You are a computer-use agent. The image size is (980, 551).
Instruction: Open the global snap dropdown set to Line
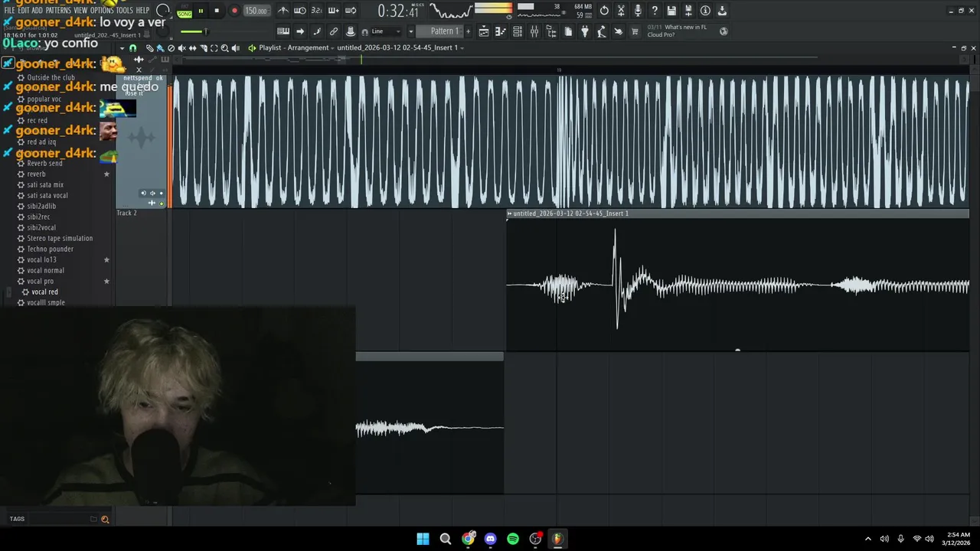(386, 31)
